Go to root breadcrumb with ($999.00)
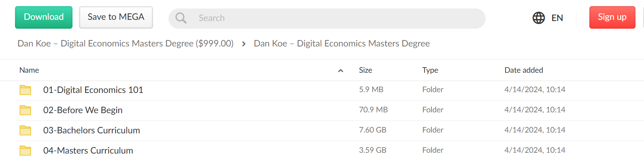Screen dimensions: 644x158 point(126,43)
